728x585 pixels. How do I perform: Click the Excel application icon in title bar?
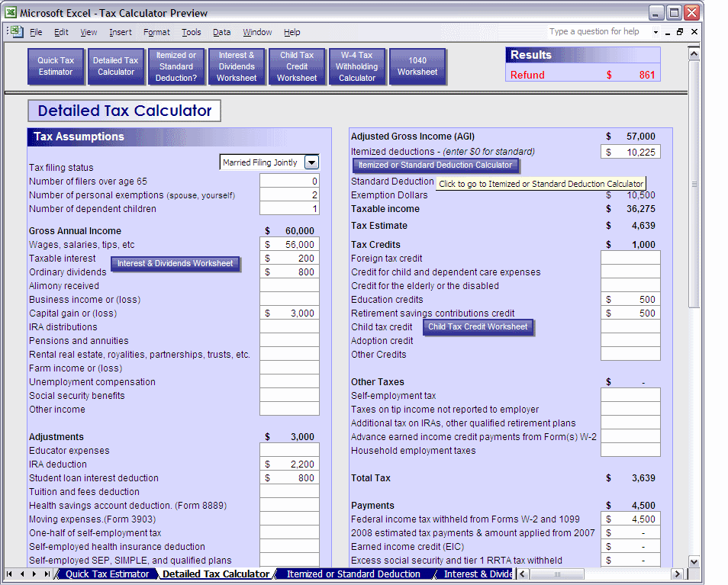(11, 12)
